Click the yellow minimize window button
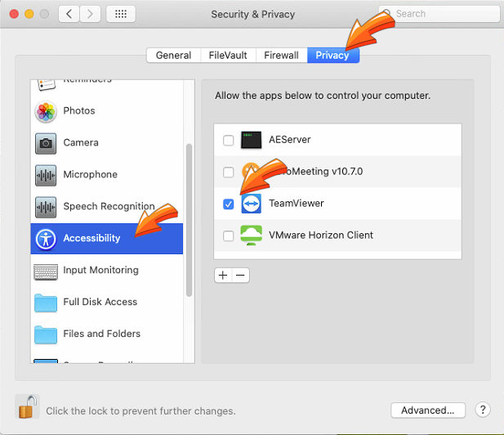This screenshot has width=504, height=435. [x=29, y=14]
